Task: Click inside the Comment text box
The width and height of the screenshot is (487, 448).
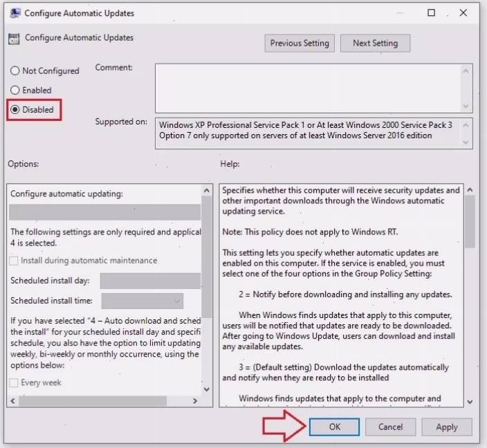Action: (x=307, y=88)
